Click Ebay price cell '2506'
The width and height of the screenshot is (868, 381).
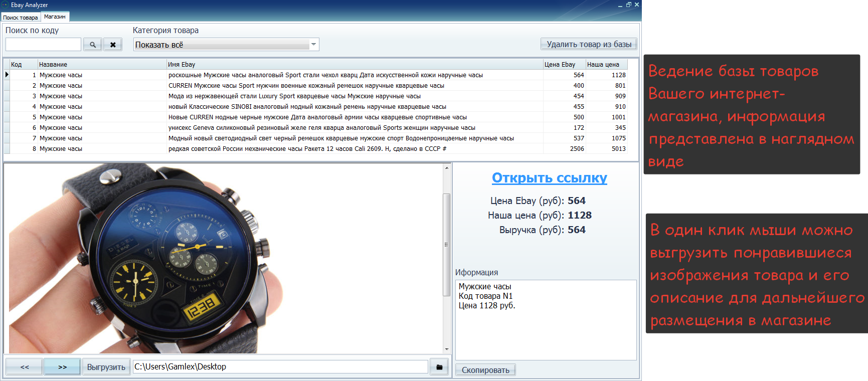coord(565,149)
